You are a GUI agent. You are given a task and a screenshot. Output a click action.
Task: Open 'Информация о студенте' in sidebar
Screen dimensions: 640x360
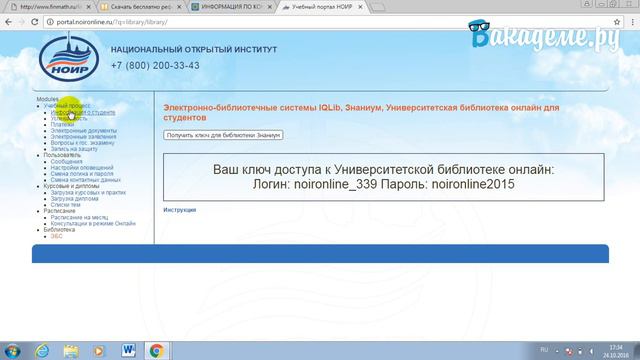click(83, 112)
